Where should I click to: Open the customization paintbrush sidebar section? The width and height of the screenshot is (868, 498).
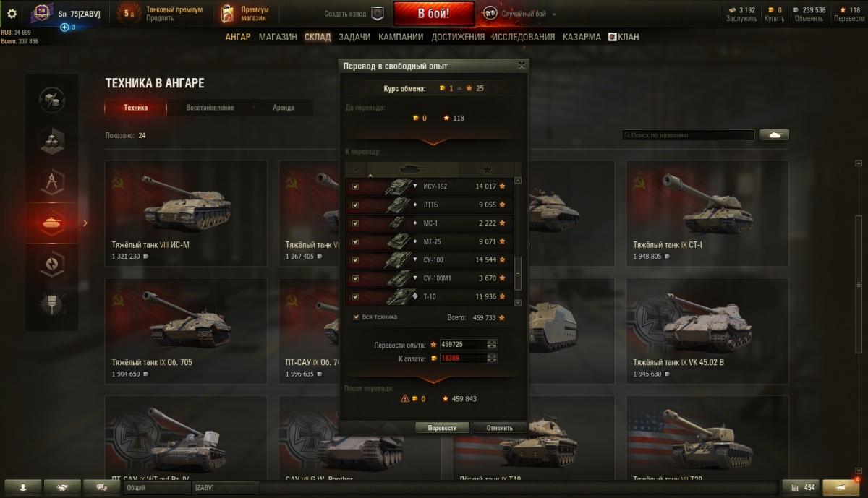pyautogui.click(x=52, y=307)
